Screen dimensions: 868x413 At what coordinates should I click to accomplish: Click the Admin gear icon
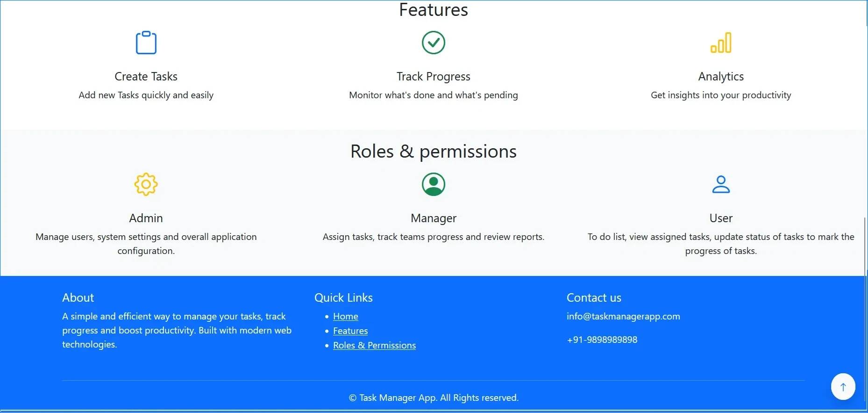click(146, 184)
